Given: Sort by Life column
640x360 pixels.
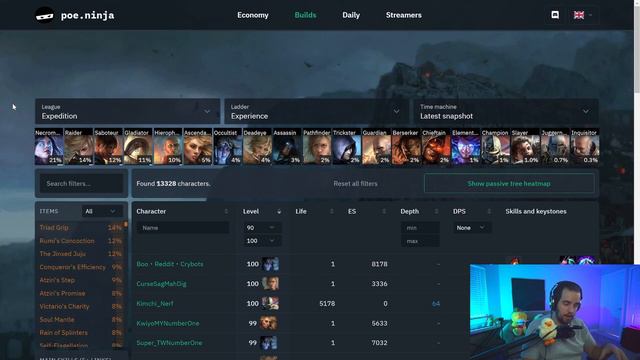Looking at the screenshot, I should (314, 211).
